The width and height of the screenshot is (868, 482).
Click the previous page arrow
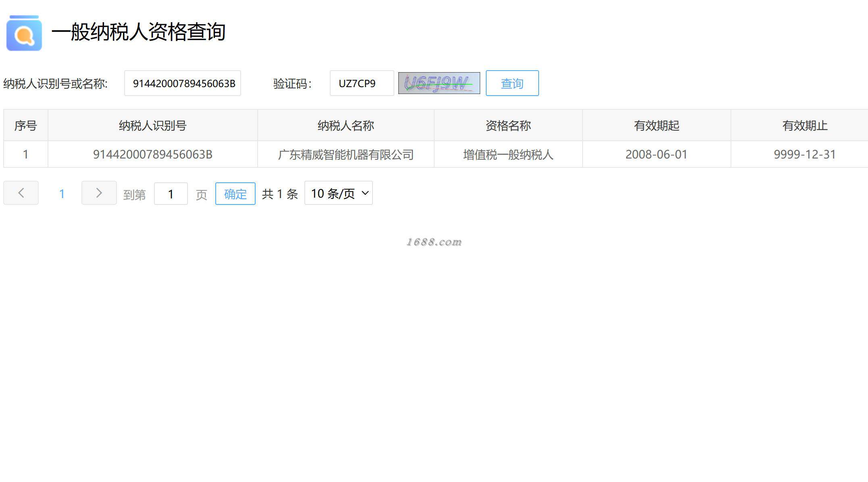(21, 193)
